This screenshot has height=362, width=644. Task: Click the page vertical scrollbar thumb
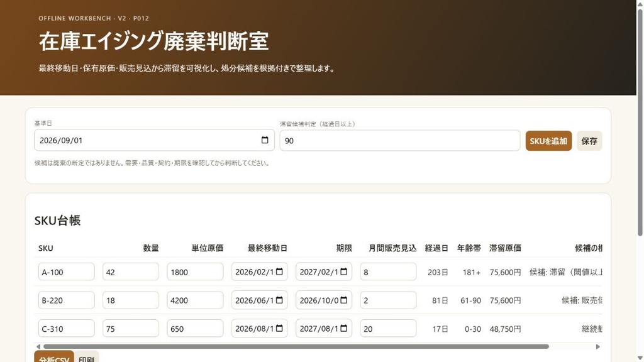point(640,123)
